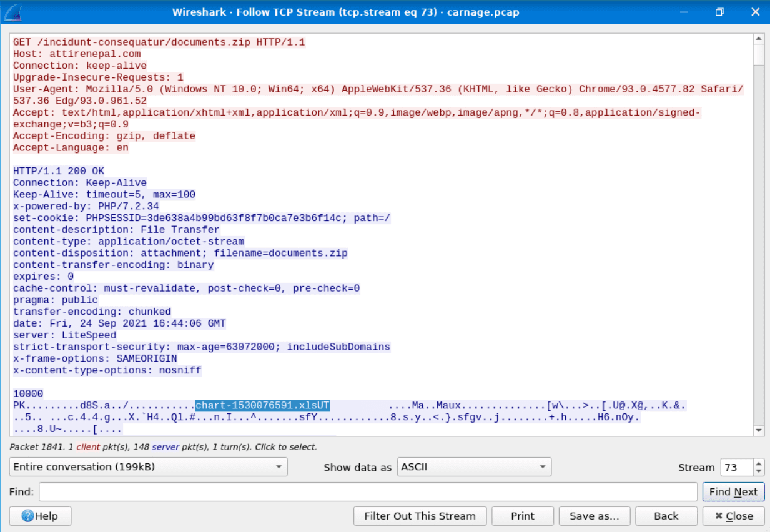770x532 pixels.
Task: Click into the Find text field
Action: click(368, 492)
